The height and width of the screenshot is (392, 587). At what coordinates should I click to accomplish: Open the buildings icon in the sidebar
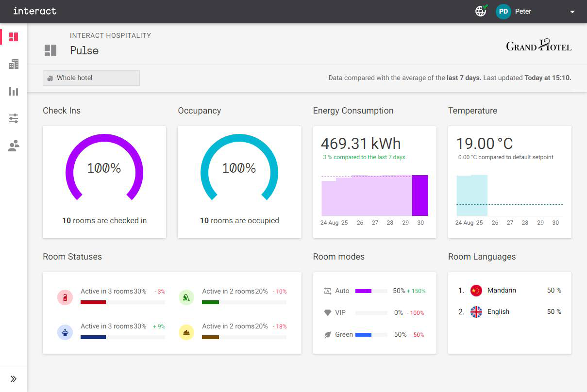(14, 64)
